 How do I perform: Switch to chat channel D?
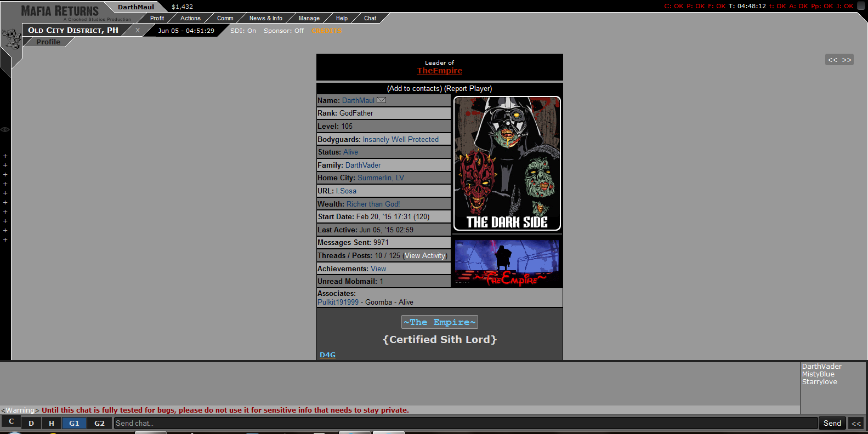[x=31, y=423]
